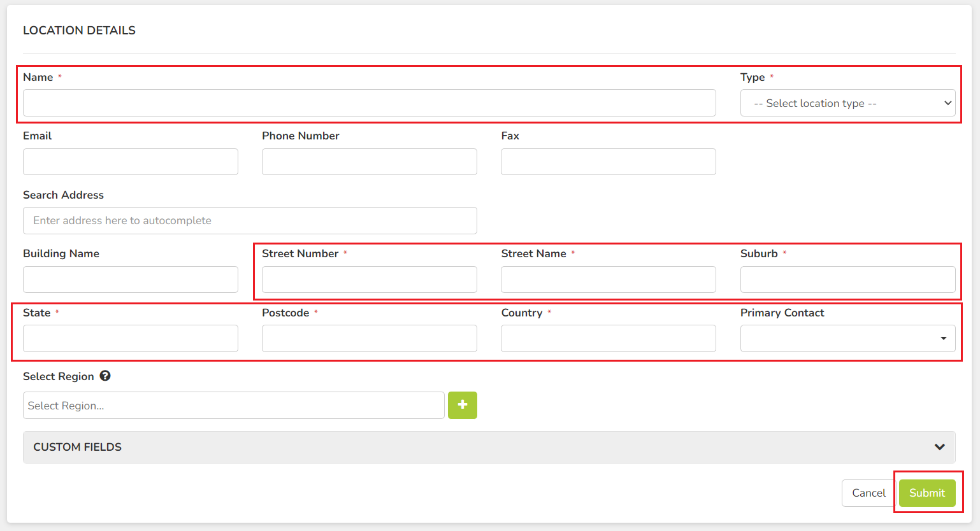
Task: Click the Select Region help question icon
Action: [105, 376]
